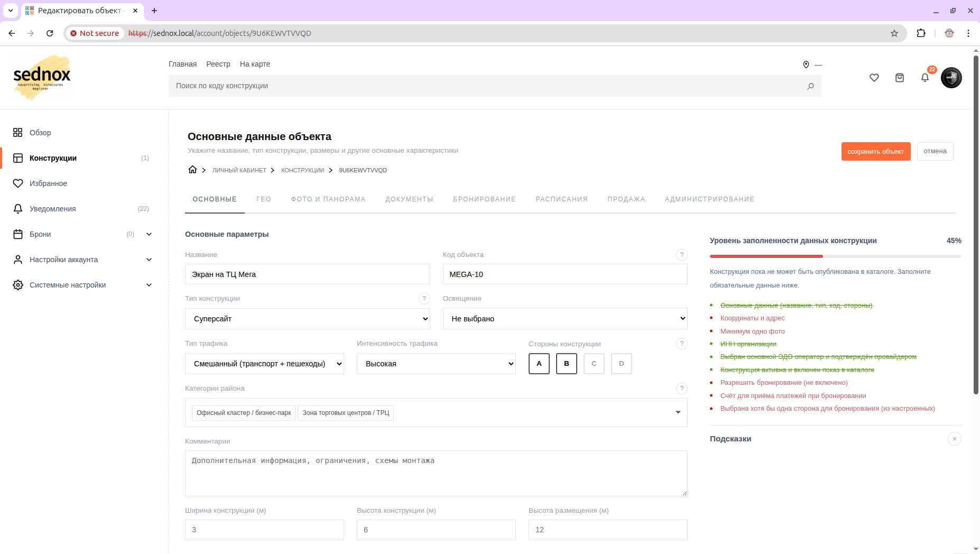Toggle side B of the construction
This screenshot has width=980, height=554.
pyautogui.click(x=567, y=364)
